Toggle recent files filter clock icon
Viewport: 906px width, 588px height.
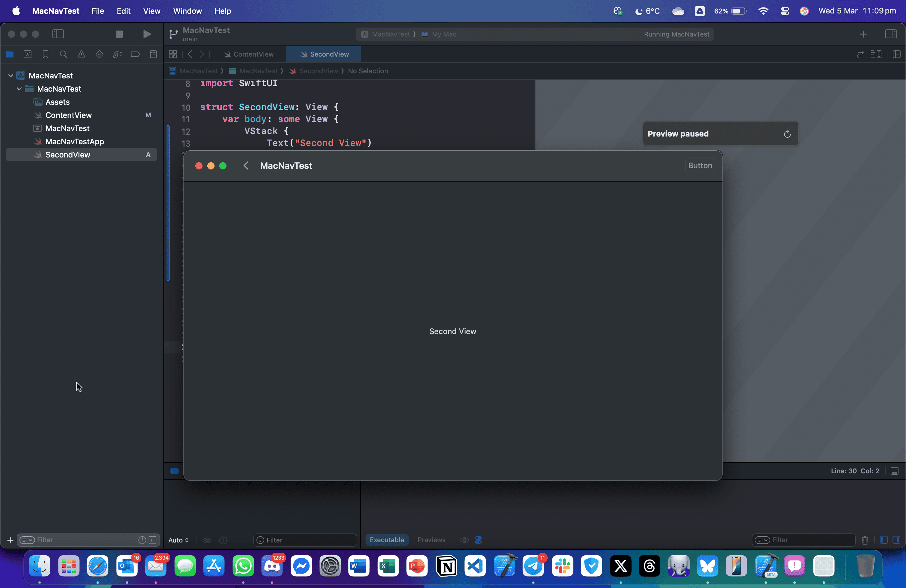(142, 540)
